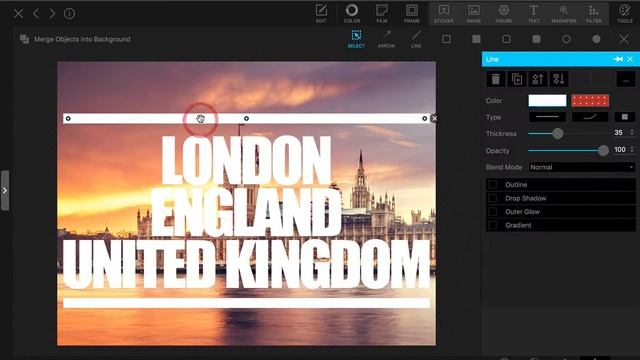Go forward with the right chevron
Screen dimensions: 640x360
coord(52,13)
